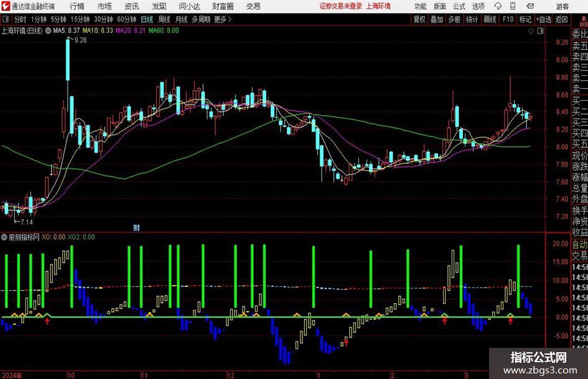Click the mobile phone icon

click(513, 6)
